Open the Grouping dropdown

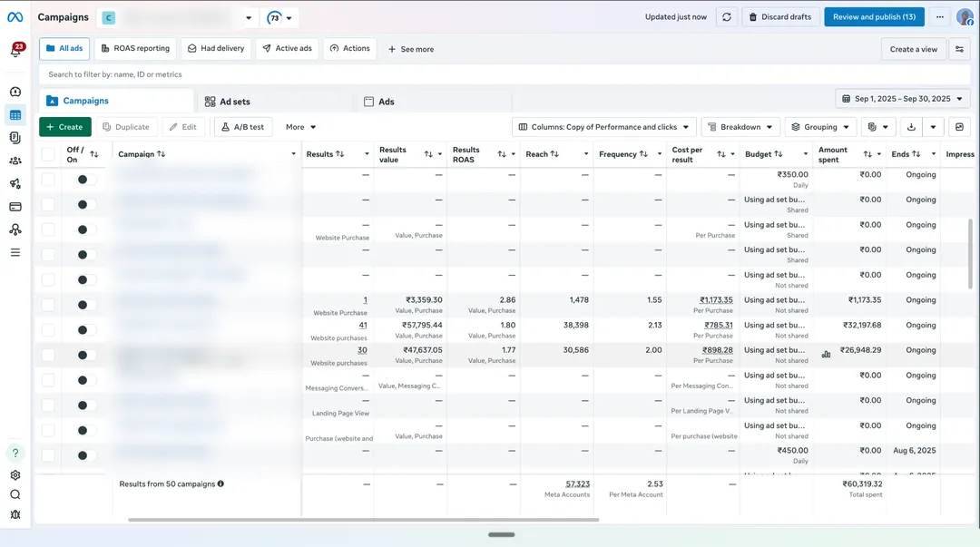coord(820,127)
